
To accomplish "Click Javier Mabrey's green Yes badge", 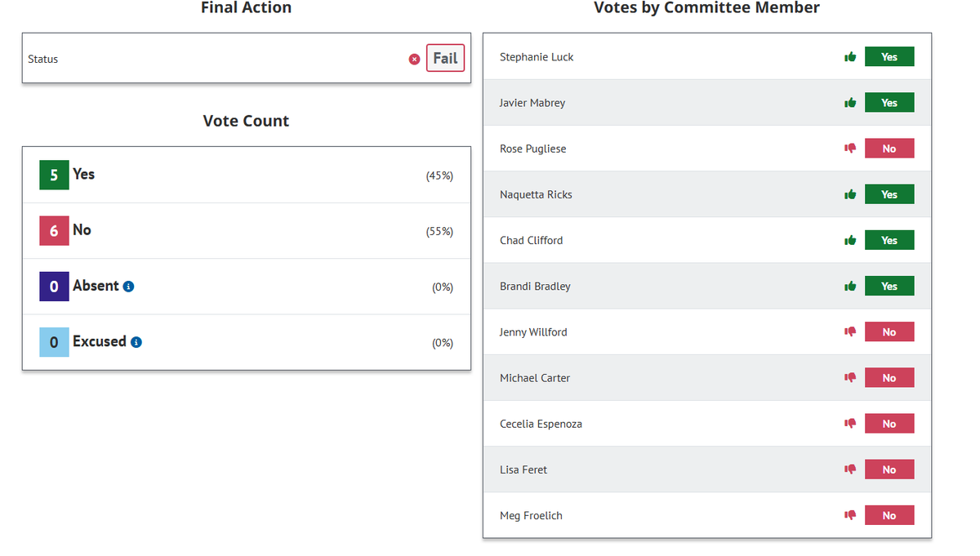I will coord(889,103).
